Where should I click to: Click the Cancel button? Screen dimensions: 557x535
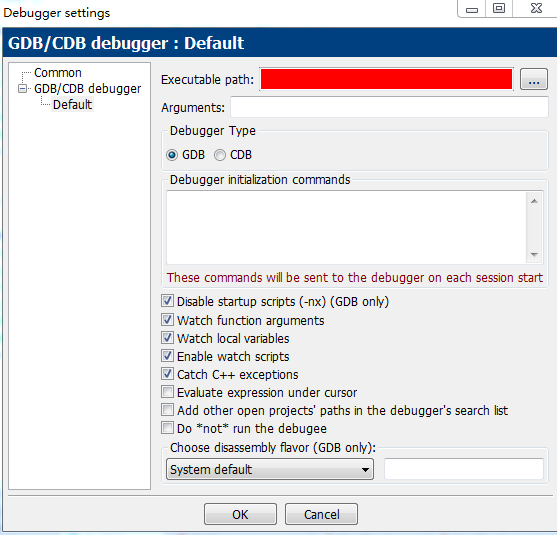pyautogui.click(x=321, y=514)
